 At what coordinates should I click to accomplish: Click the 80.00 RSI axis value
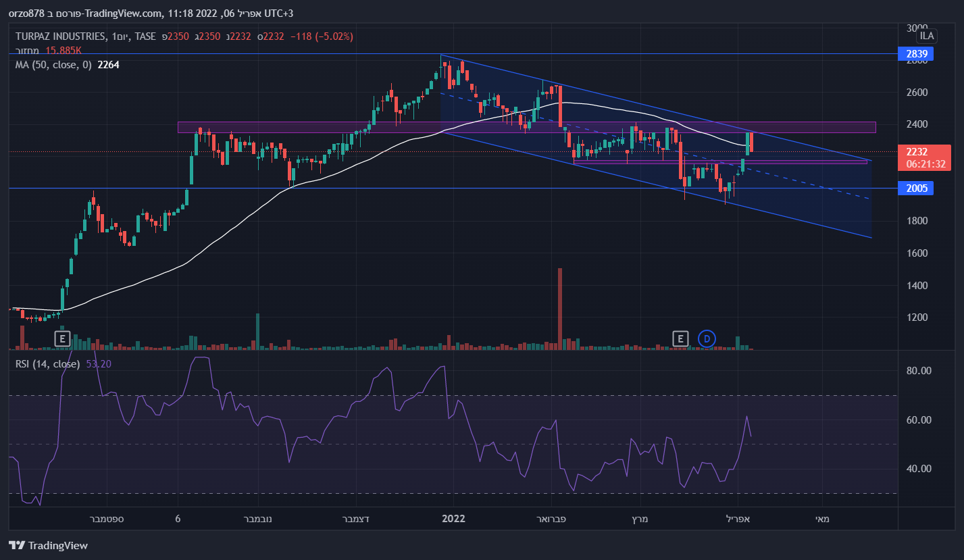point(919,371)
